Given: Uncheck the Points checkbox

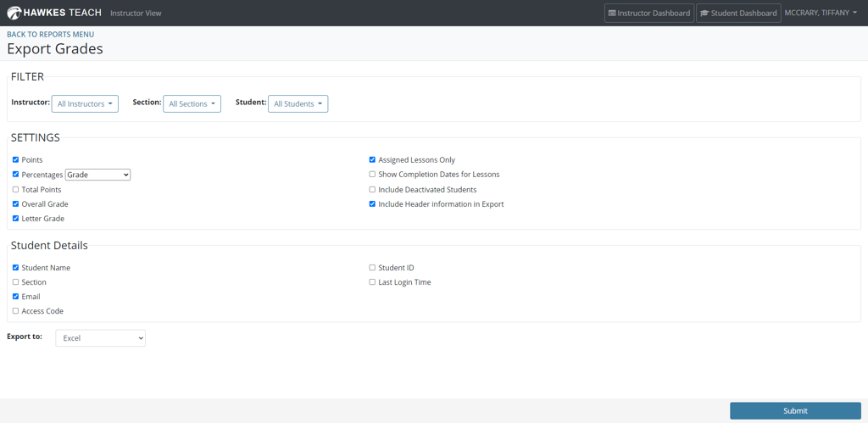Looking at the screenshot, I should pyautogui.click(x=15, y=159).
